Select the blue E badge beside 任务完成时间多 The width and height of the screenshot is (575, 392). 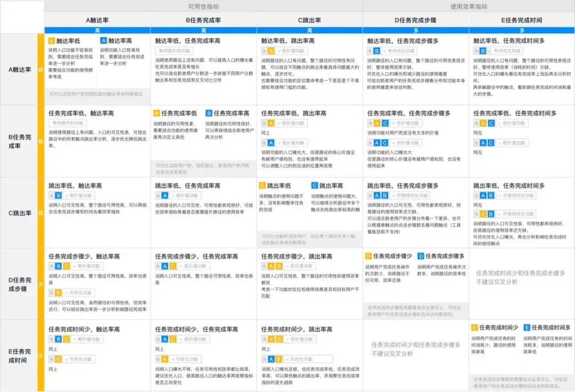[527, 328]
